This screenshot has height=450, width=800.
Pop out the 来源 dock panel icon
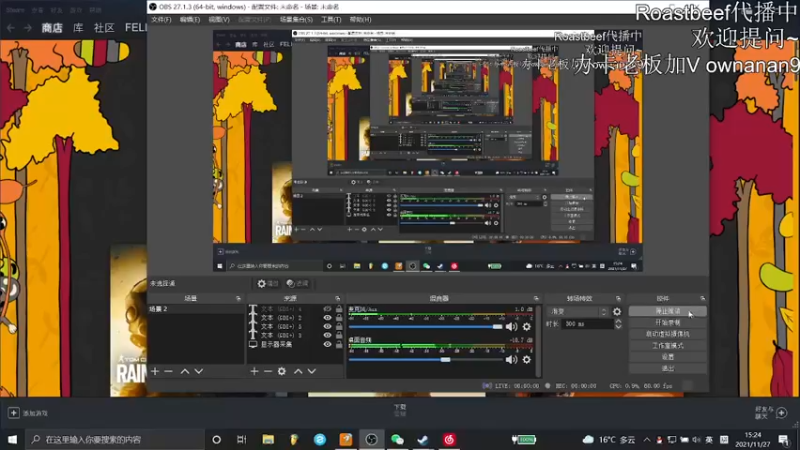[x=337, y=298]
